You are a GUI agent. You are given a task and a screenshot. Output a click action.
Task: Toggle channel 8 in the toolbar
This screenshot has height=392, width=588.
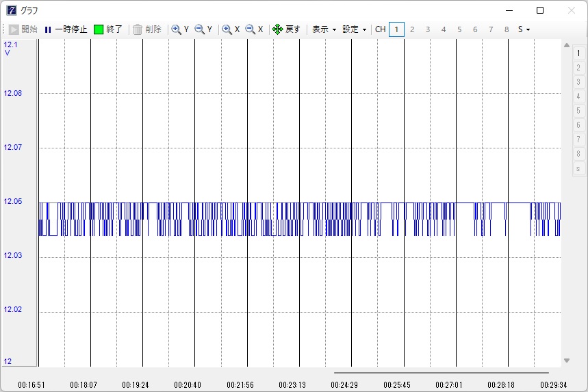click(x=507, y=29)
